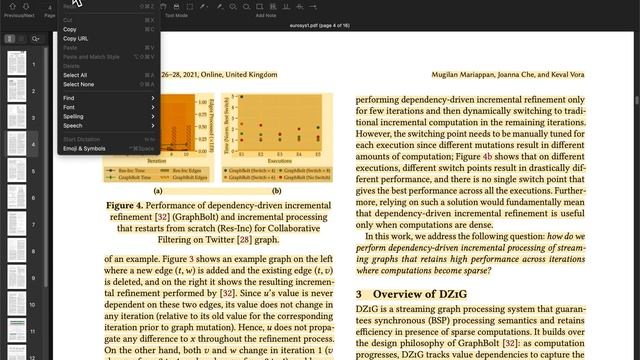Select the rectangular selection tool
640x360 pixels.
(190, 7)
